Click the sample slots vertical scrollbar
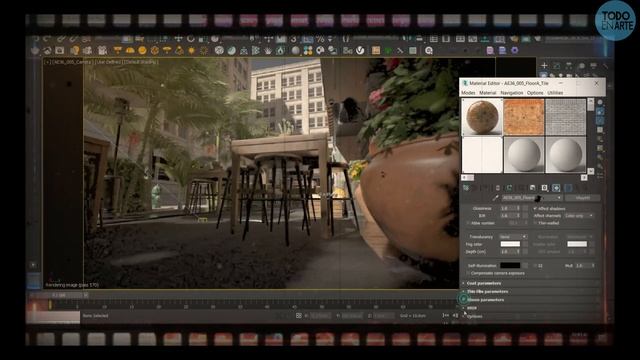 591,136
